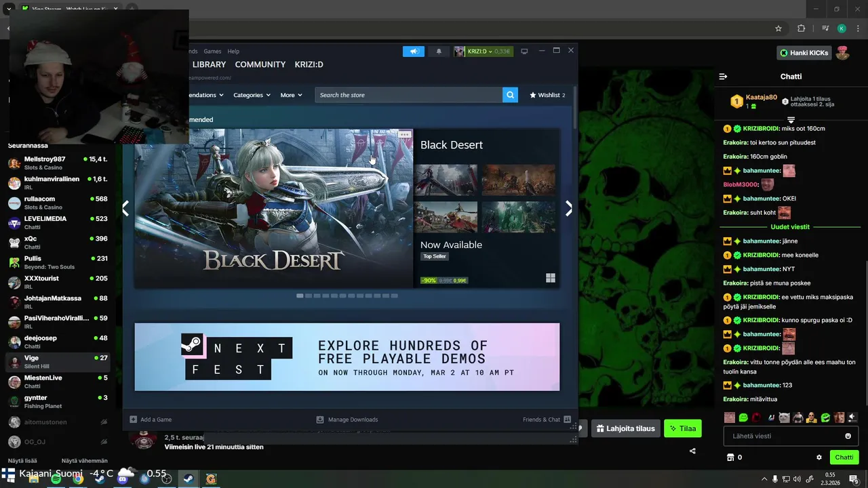Collapse the Kick chat panel icon
868x488 pixels.
(723, 77)
